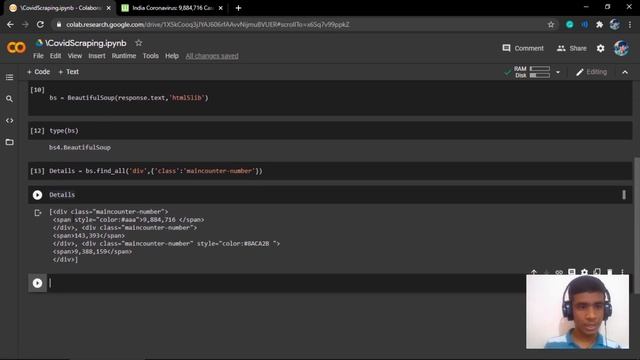Open more cell actions (three dots)

622,272
